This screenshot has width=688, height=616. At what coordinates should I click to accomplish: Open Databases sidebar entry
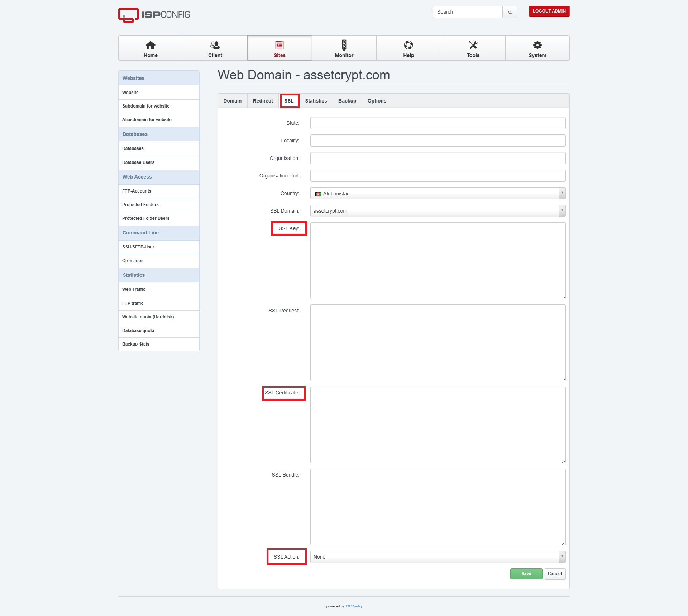159,148
